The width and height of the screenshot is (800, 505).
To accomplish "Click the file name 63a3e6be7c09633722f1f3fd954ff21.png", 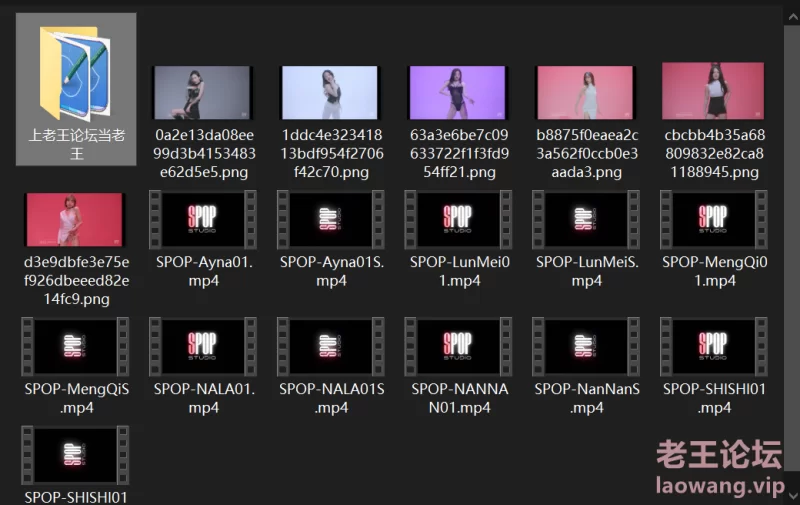I will (459, 154).
